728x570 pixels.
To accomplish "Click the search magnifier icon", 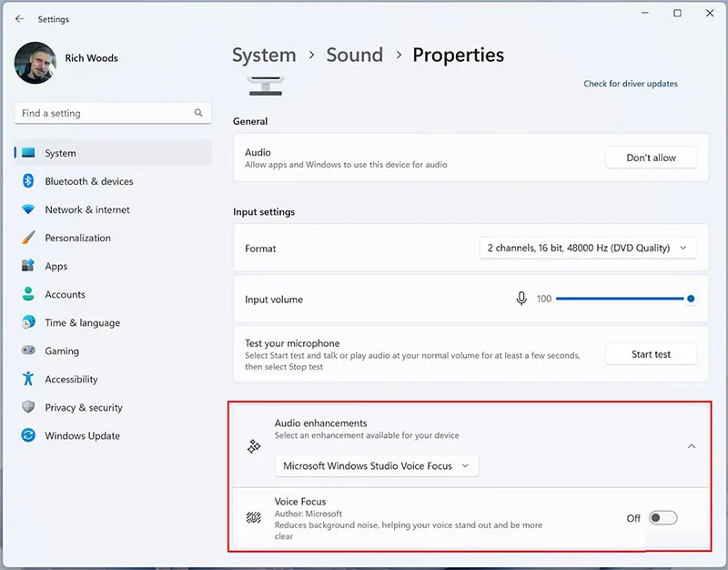I will [198, 113].
